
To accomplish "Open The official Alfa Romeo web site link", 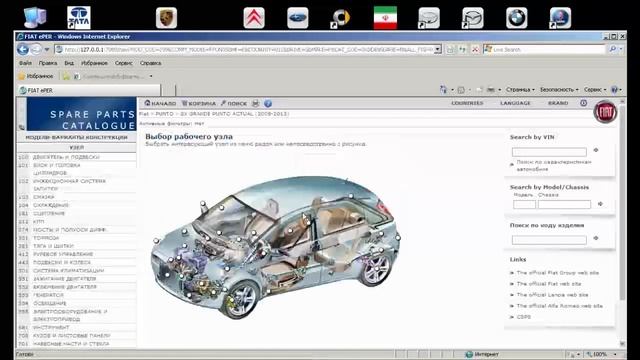I will point(560,306).
